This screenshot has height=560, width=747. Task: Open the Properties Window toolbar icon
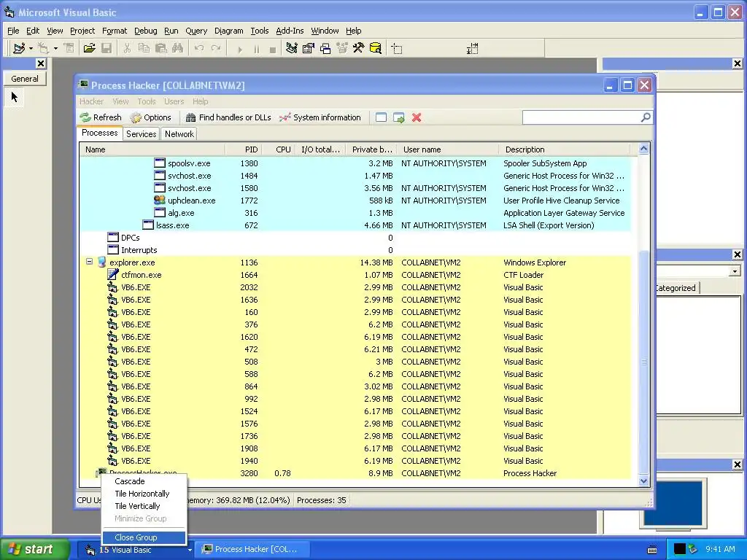(309, 48)
